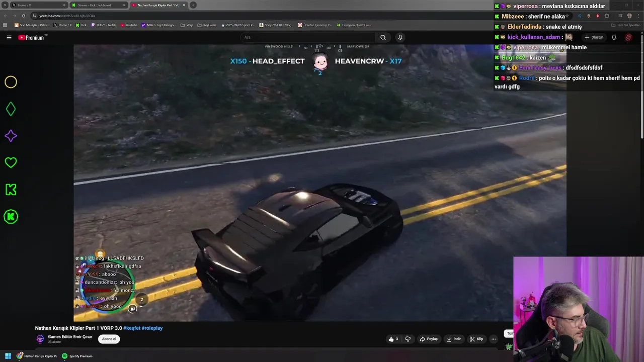Open the YouTube bookmark in bookmarks bar
Image resolution: width=644 pixels, height=362 pixels.
click(x=129, y=25)
